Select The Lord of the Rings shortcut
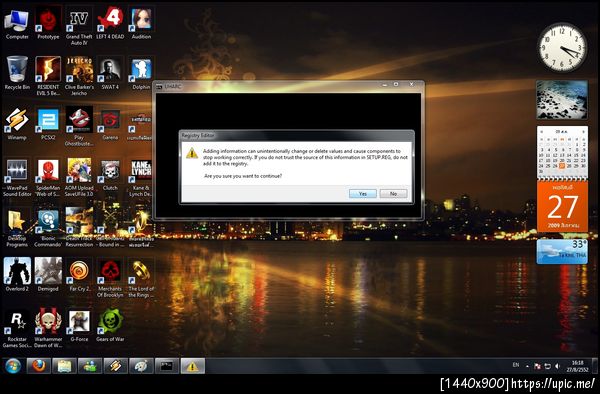 141,278
